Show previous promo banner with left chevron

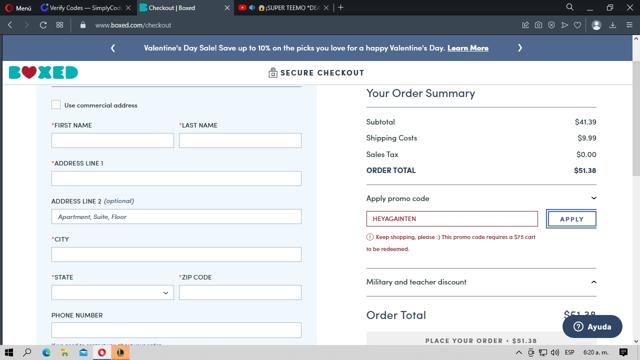(113, 48)
